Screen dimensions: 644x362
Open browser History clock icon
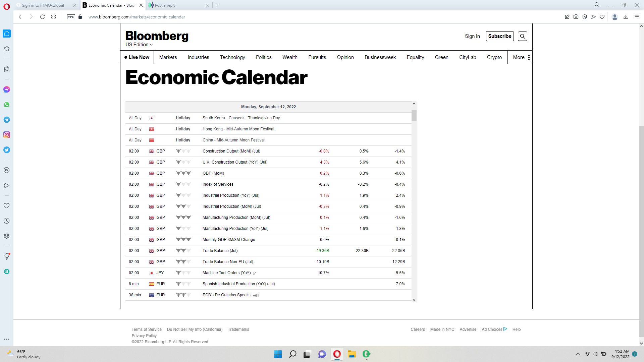point(7,221)
